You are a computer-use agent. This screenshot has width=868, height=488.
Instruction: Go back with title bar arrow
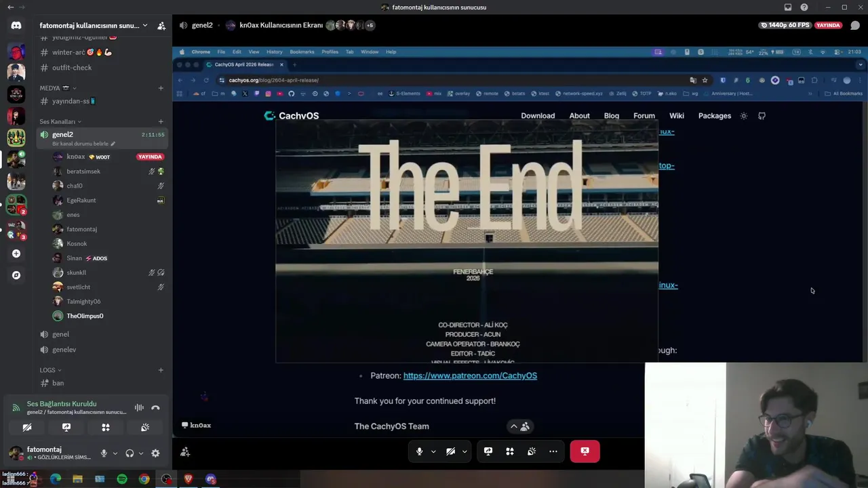tap(10, 7)
